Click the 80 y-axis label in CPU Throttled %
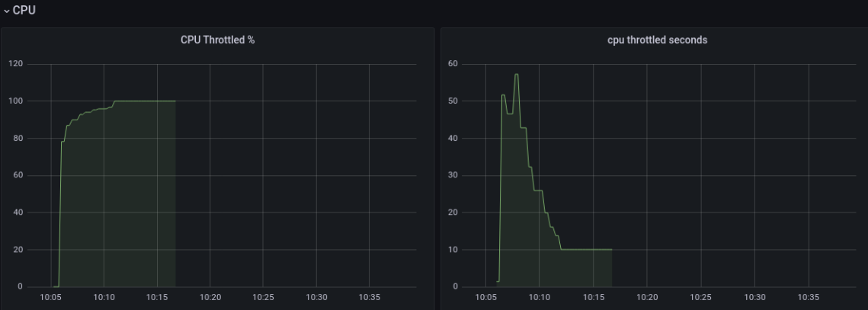This screenshot has width=868, height=310. click(x=18, y=139)
